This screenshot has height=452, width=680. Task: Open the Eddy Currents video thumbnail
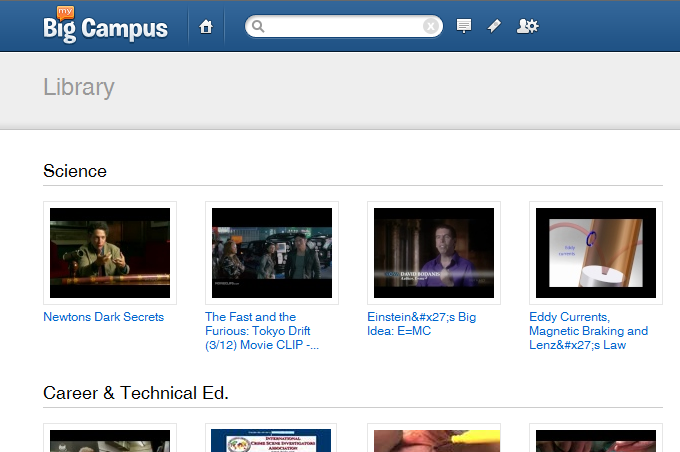tap(595, 252)
